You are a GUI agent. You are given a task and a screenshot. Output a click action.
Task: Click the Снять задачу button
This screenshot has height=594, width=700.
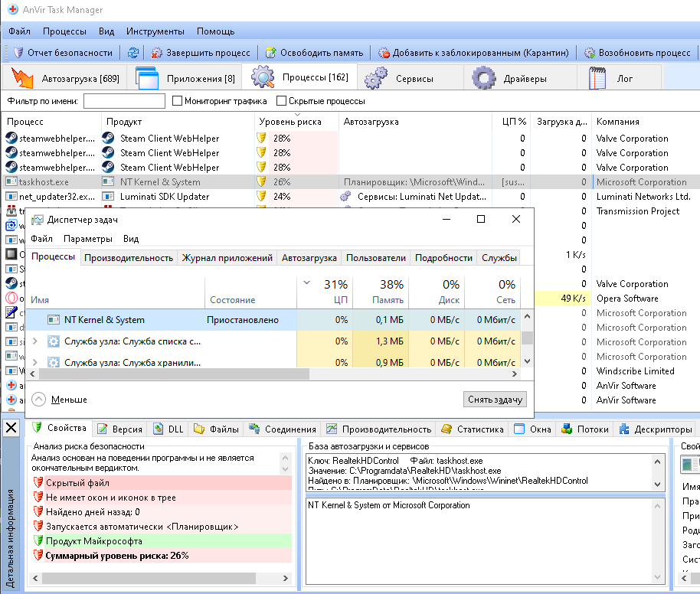(495, 399)
